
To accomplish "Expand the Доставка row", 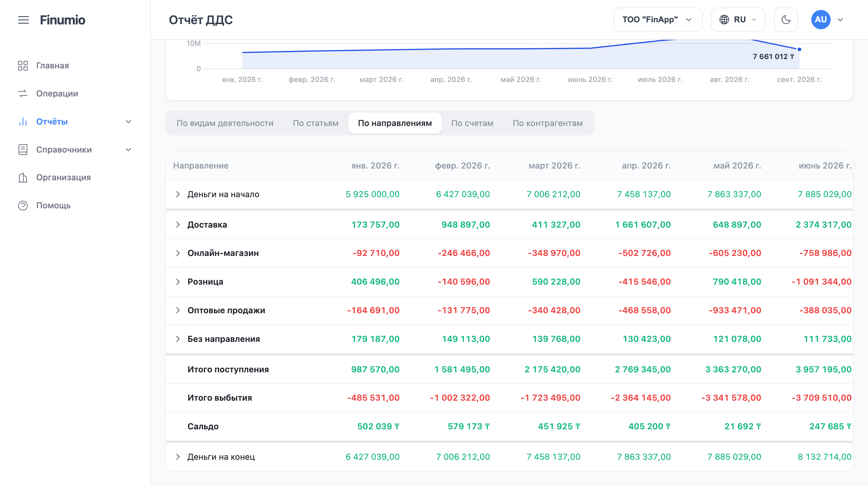I will 178,225.
